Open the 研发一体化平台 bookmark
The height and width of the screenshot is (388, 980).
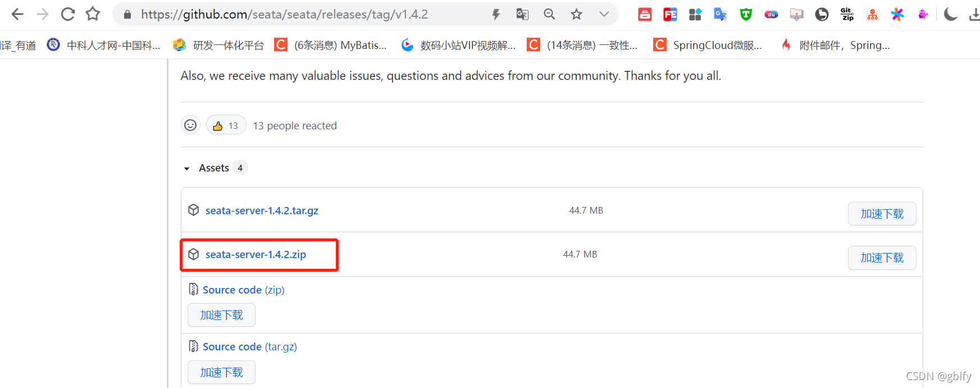tap(218, 45)
